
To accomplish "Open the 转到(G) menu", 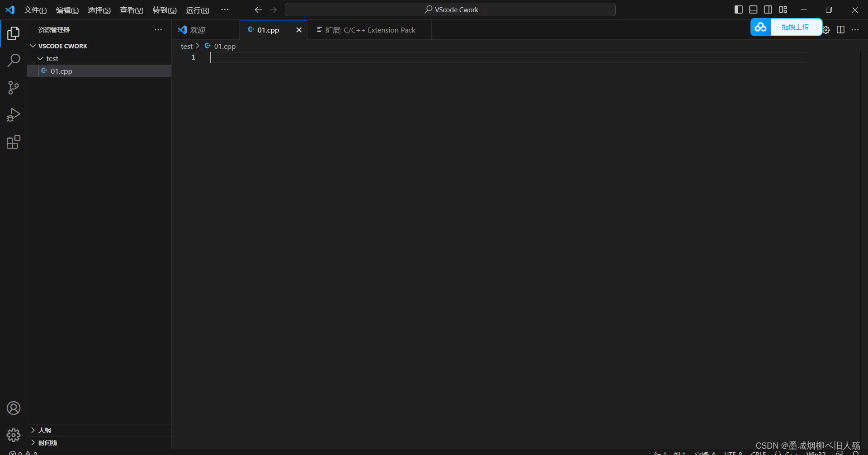I will (165, 10).
